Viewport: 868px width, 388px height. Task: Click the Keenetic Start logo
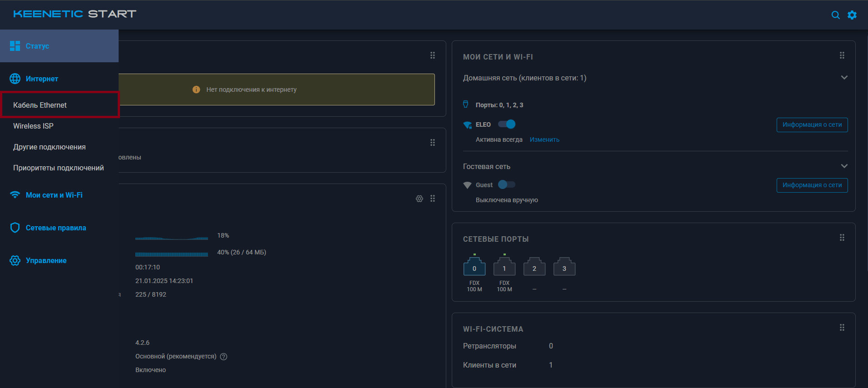(75, 14)
